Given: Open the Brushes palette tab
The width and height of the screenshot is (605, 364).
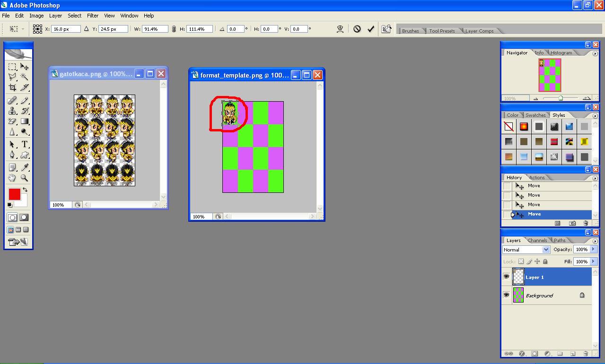Looking at the screenshot, I should 410,31.
